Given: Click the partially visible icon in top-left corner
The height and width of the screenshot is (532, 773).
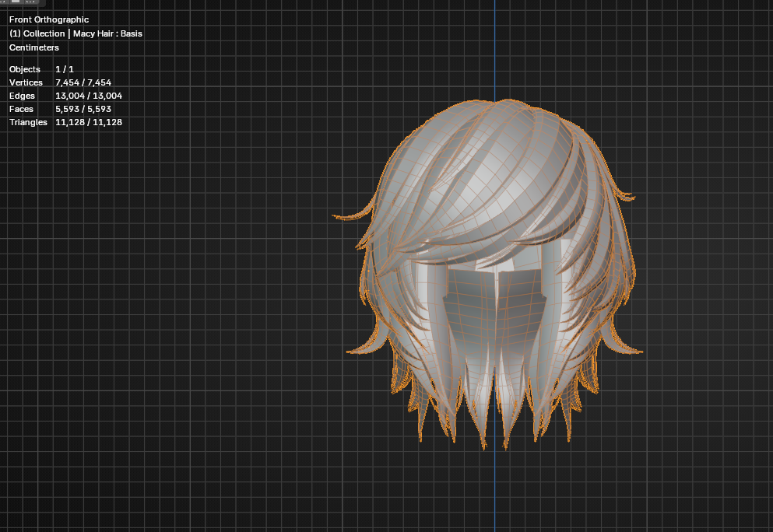Looking at the screenshot, I should 16,2.
